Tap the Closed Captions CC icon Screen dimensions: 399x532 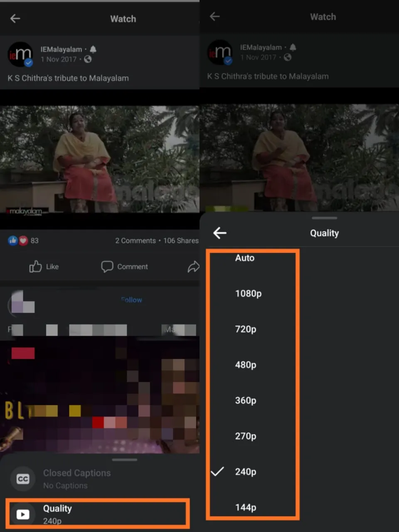23,479
